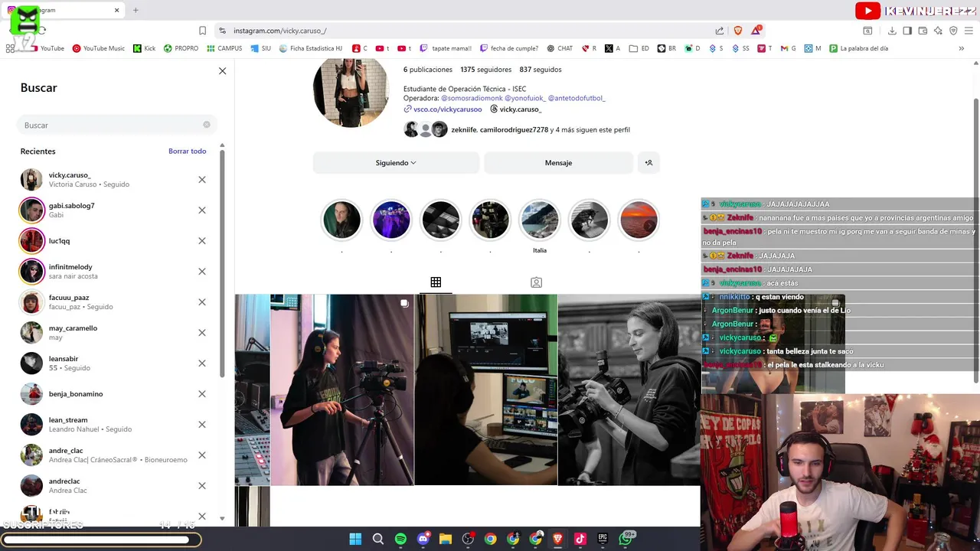Image resolution: width=980 pixels, height=551 pixels.
Task: Open the vsco.co/vickycaruso link
Action: coord(448,109)
